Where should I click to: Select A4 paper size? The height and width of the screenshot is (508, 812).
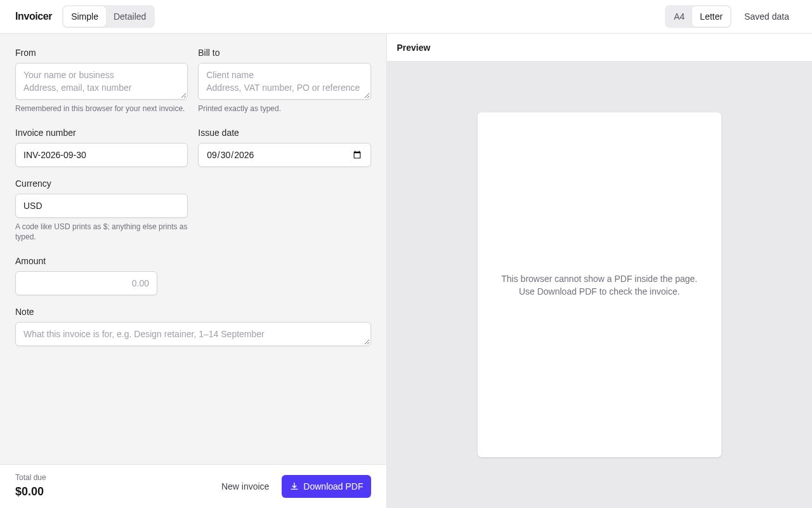point(679,17)
